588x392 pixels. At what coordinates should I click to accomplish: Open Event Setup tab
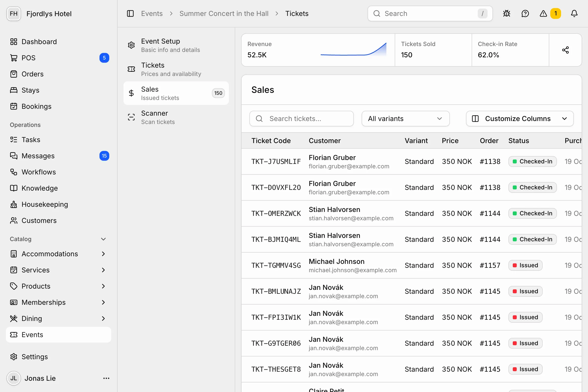pos(176,45)
